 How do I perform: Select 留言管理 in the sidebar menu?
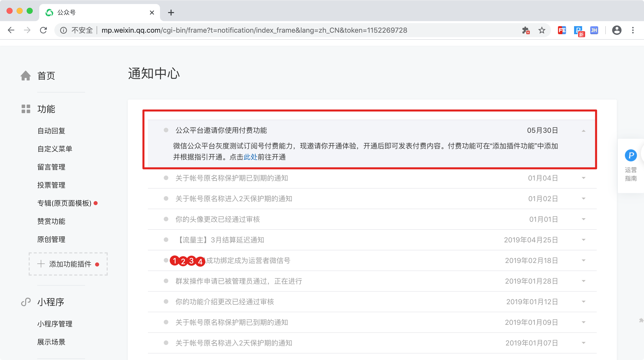coord(51,167)
